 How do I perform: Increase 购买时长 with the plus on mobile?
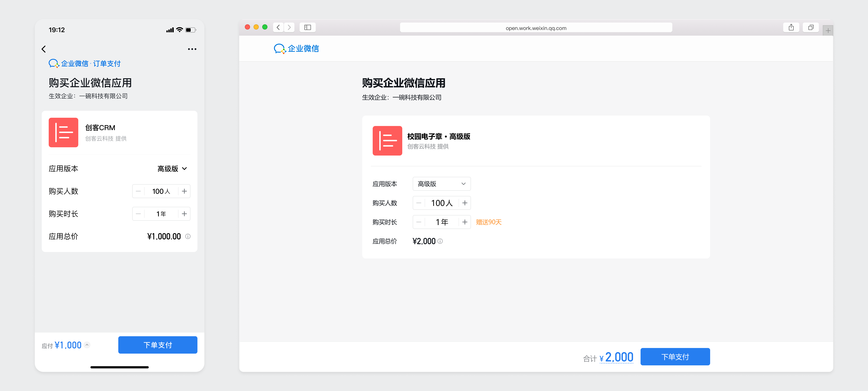coord(184,214)
